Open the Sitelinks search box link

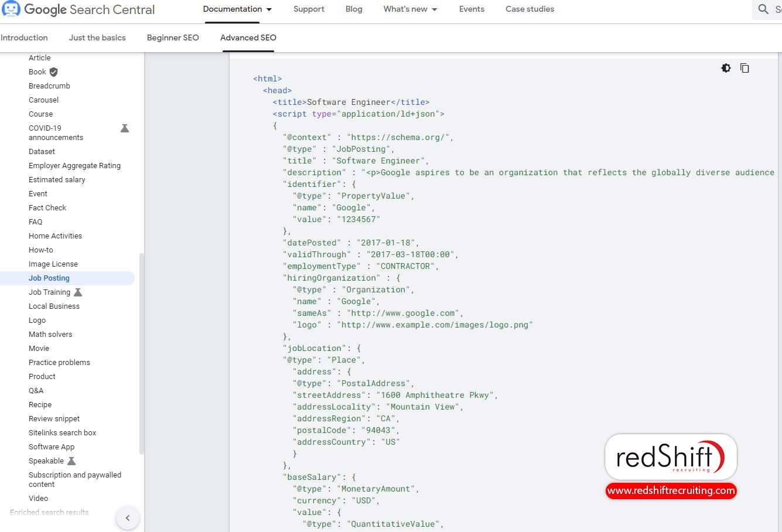click(62, 433)
